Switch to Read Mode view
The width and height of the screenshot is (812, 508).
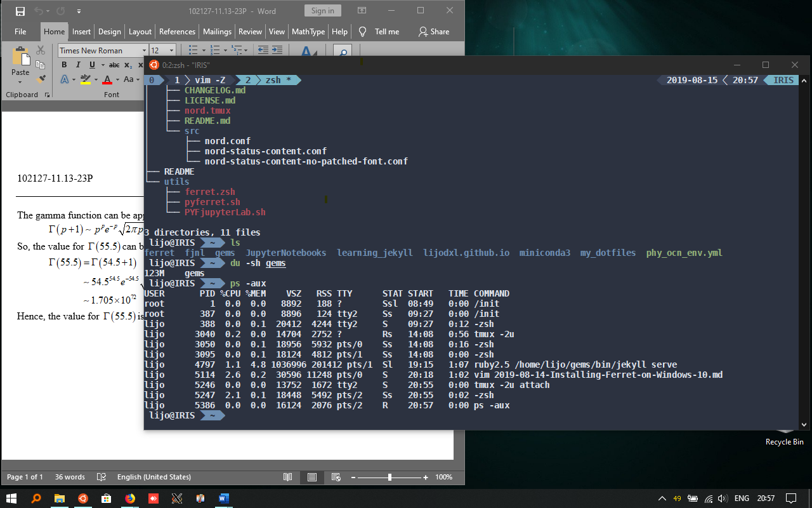pos(288,477)
